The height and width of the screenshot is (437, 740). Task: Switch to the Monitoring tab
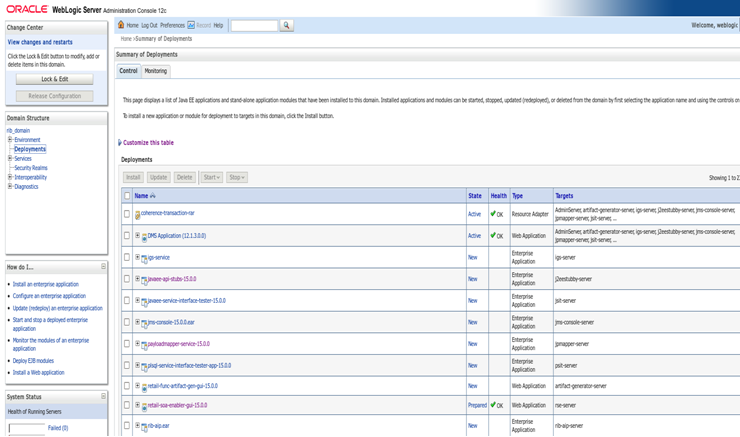tap(156, 71)
